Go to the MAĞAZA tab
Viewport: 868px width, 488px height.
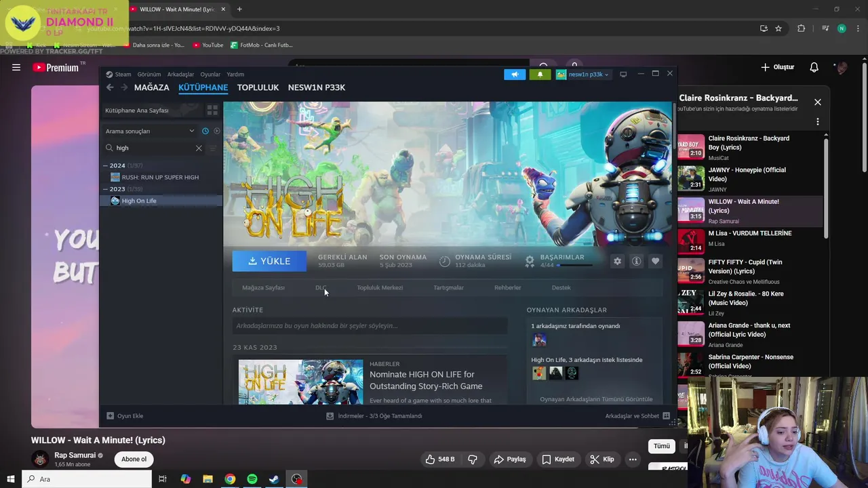(152, 87)
